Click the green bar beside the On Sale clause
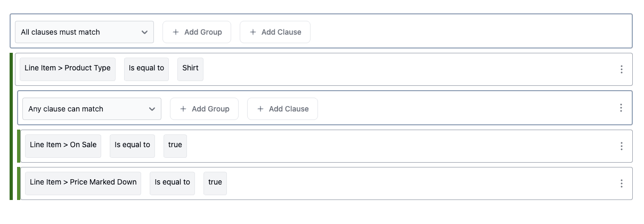The height and width of the screenshot is (224, 644). coord(19,146)
